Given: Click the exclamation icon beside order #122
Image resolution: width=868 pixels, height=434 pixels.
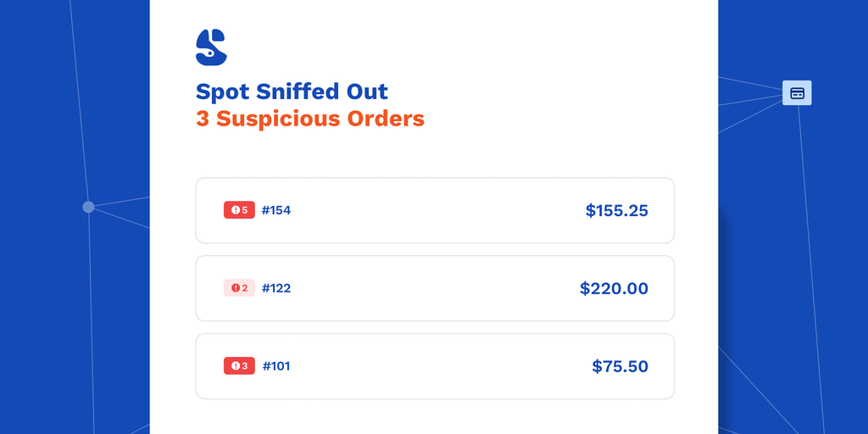Looking at the screenshot, I should coord(235,288).
